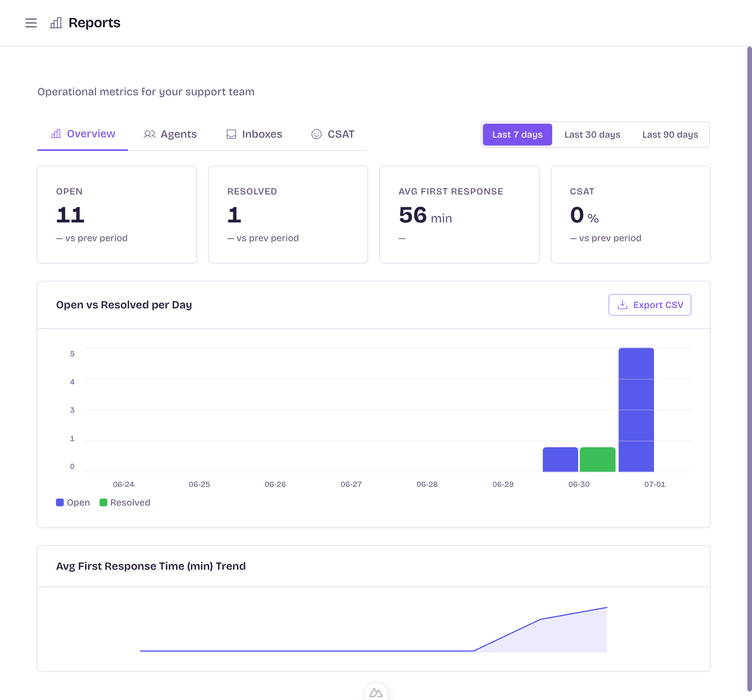The width and height of the screenshot is (752, 700).
Task: Click the 06-24 axis date label
Action: coord(123,485)
